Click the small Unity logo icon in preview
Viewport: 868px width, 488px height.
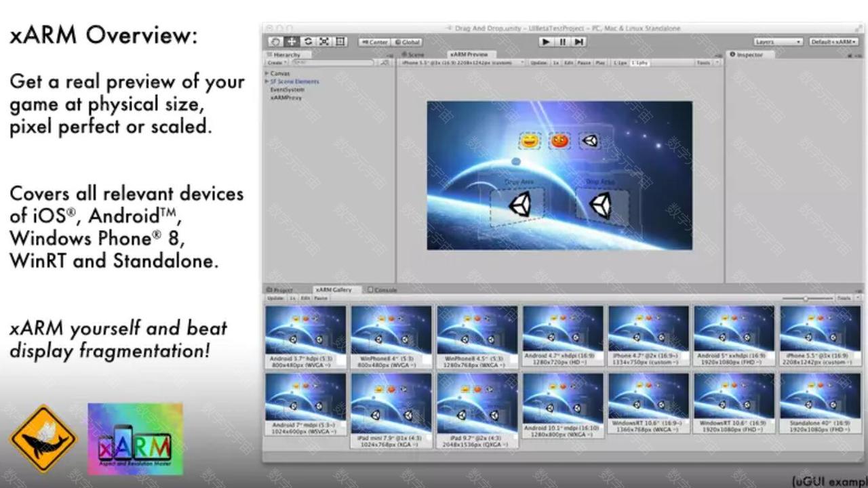pyautogui.click(x=590, y=140)
